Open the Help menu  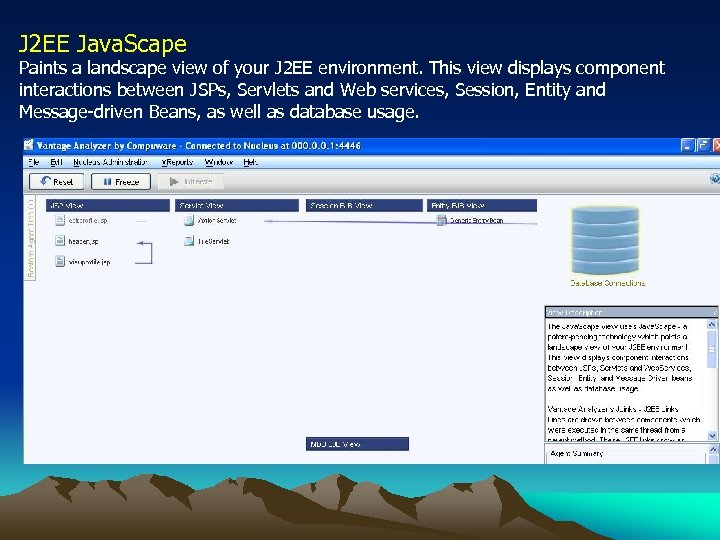(x=250, y=162)
